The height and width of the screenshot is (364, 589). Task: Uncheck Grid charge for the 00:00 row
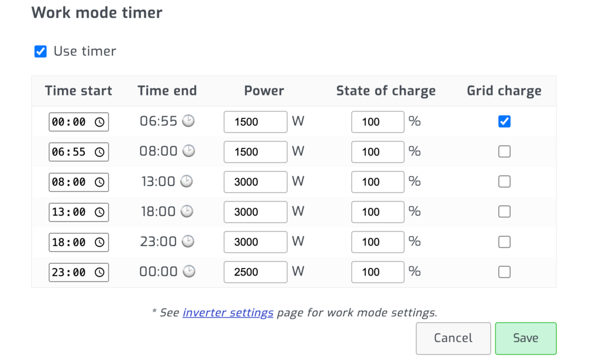point(504,121)
